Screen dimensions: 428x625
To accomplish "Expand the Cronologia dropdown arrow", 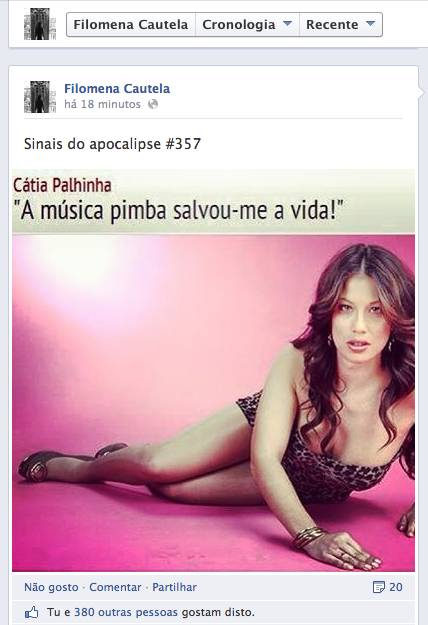I will click(x=287, y=24).
